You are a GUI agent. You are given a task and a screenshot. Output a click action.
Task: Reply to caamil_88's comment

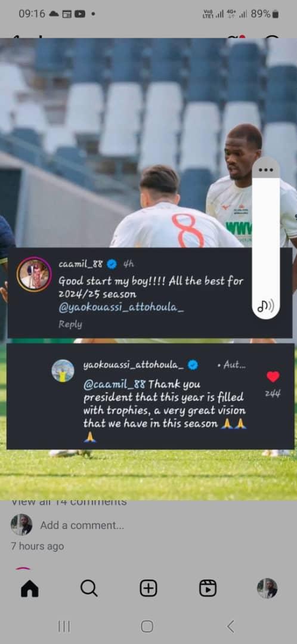coord(70,324)
